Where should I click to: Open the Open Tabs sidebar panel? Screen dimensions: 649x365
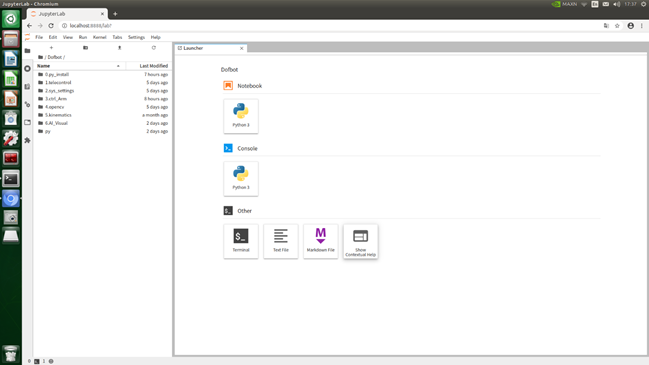click(27, 122)
